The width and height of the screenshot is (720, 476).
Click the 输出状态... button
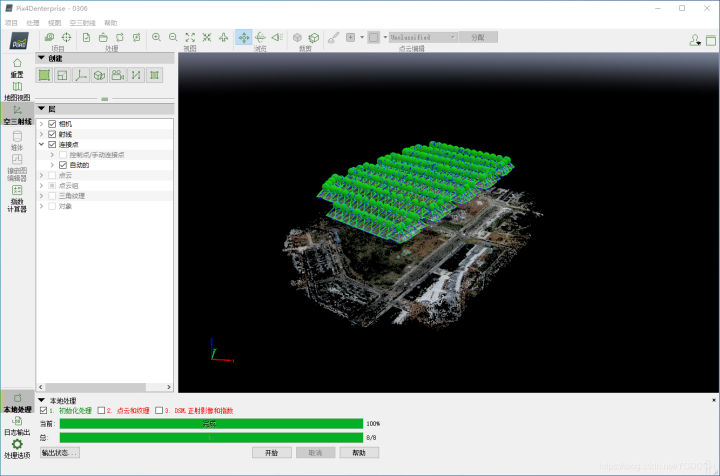pos(60,452)
